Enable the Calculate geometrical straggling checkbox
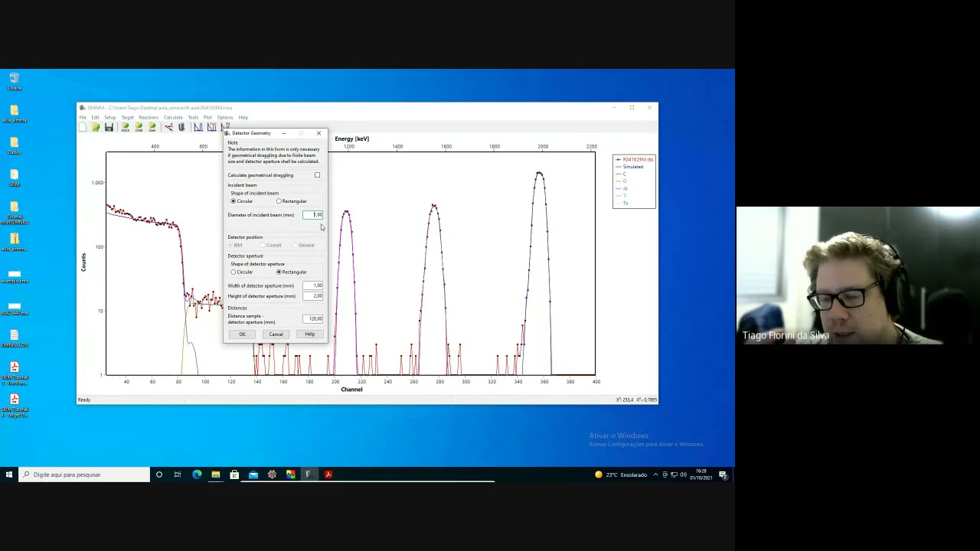 (x=317, y=175)
